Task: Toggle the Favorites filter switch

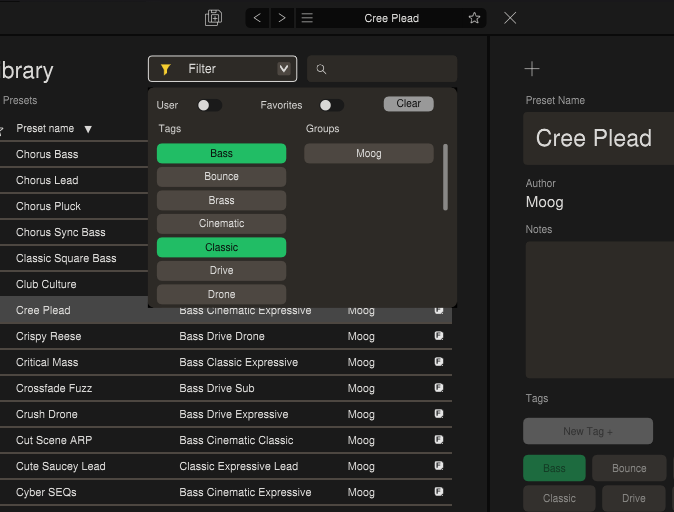Action: 331,105
